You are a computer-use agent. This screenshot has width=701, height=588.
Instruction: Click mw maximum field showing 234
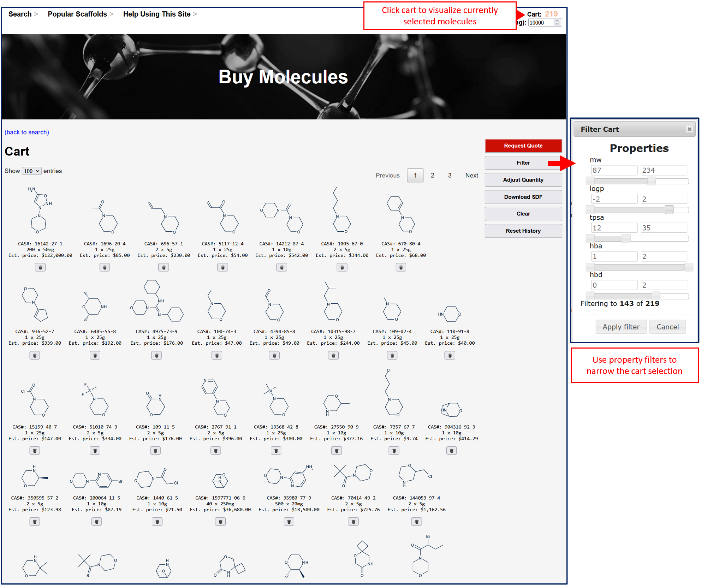(x=664, y=170)
